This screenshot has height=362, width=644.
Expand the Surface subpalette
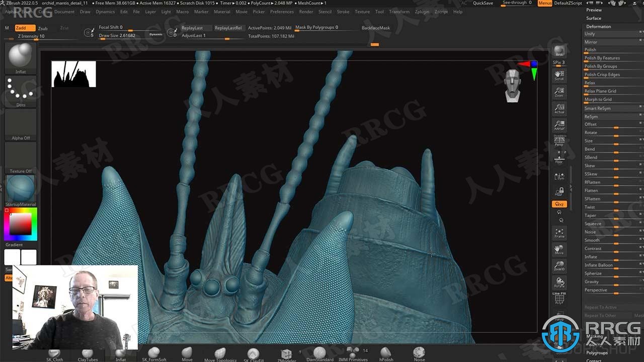pyautogui.click(x=594, y=18)
